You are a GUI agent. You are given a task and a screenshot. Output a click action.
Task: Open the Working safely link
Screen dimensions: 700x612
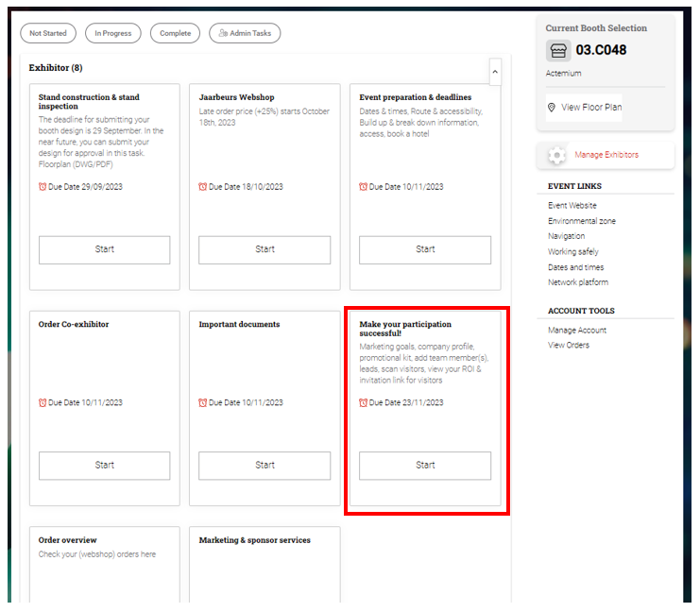click(573, 252)
